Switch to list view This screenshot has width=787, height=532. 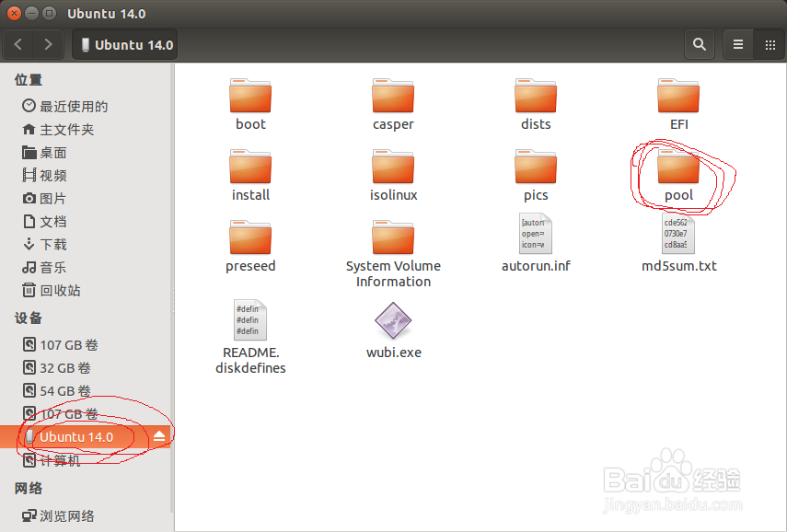pos(738,45)
